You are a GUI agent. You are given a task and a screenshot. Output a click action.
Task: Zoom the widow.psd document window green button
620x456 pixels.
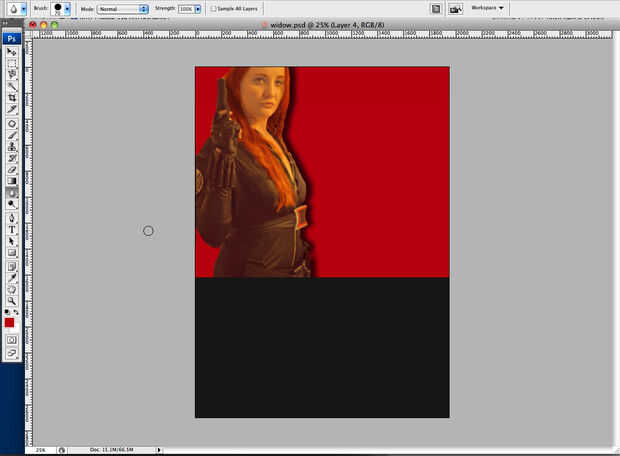[54, 25]
